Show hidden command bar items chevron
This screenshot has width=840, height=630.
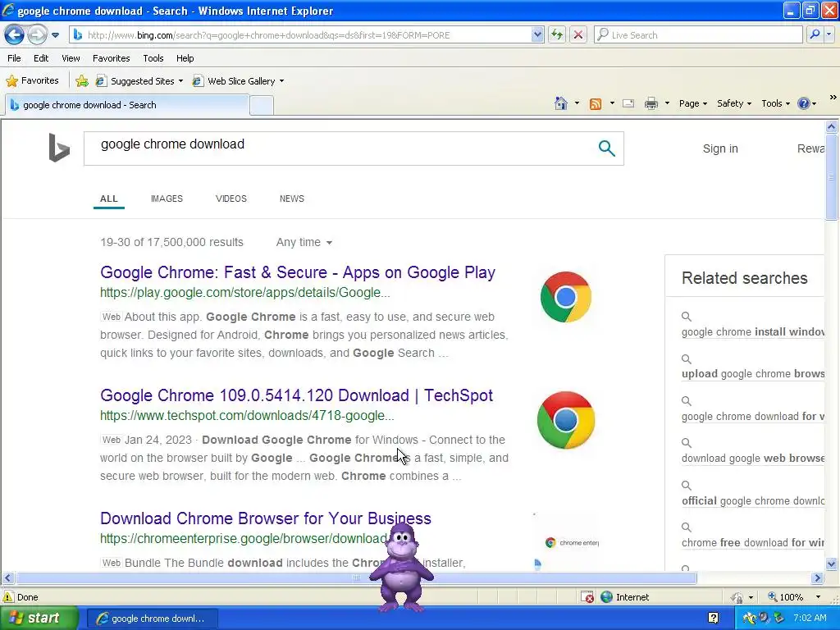(x=833, y=98)
